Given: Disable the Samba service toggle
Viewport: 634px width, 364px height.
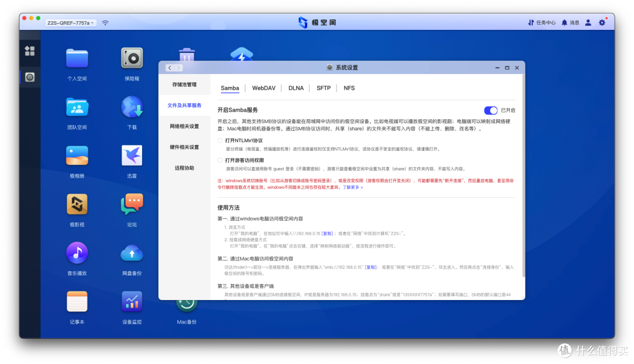Looking at the screenshot, I should (491, 110).
